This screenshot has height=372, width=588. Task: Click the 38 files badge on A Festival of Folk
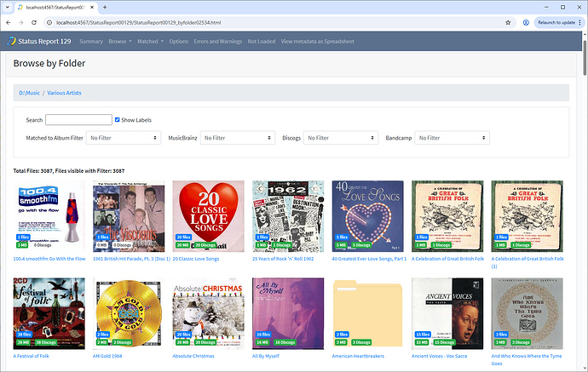(24, 335)
